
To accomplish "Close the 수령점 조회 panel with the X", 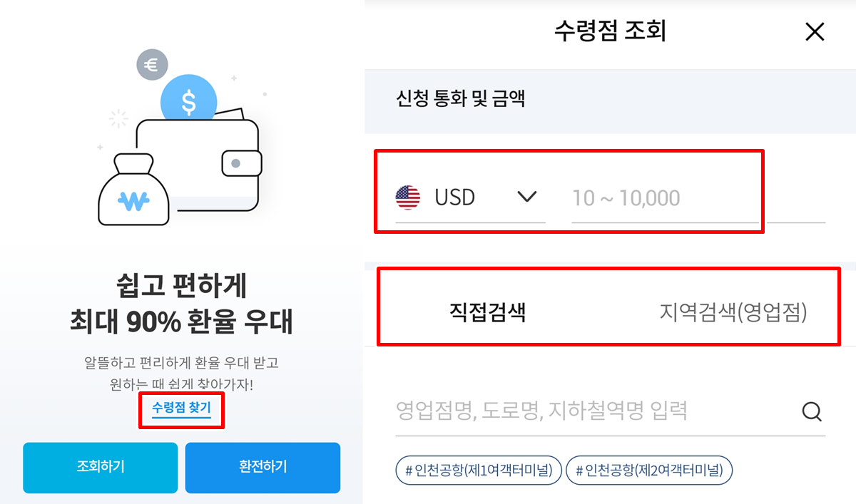I will (815, 31).
